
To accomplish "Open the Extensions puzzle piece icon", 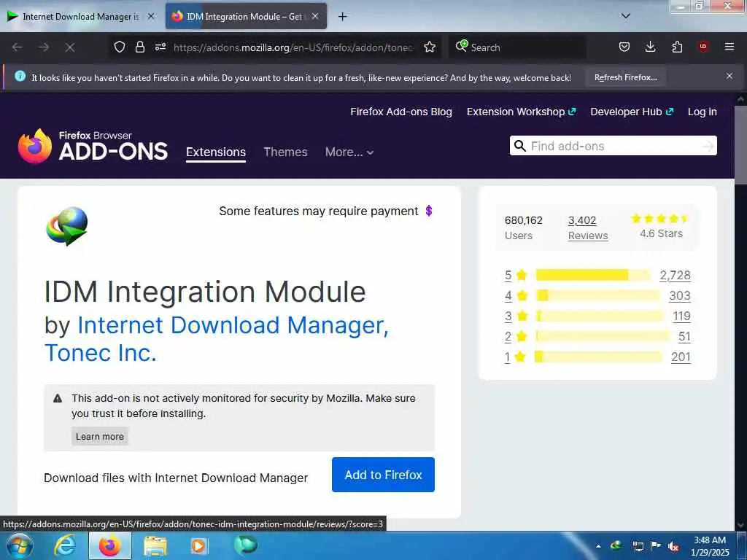I will pos(677,47).
